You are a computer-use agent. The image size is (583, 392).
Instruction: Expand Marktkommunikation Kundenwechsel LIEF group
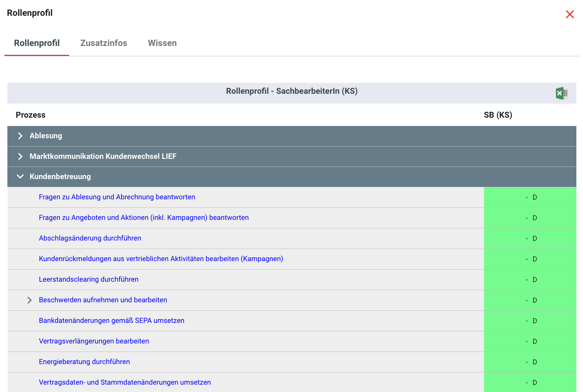click(x=20, y=157)
